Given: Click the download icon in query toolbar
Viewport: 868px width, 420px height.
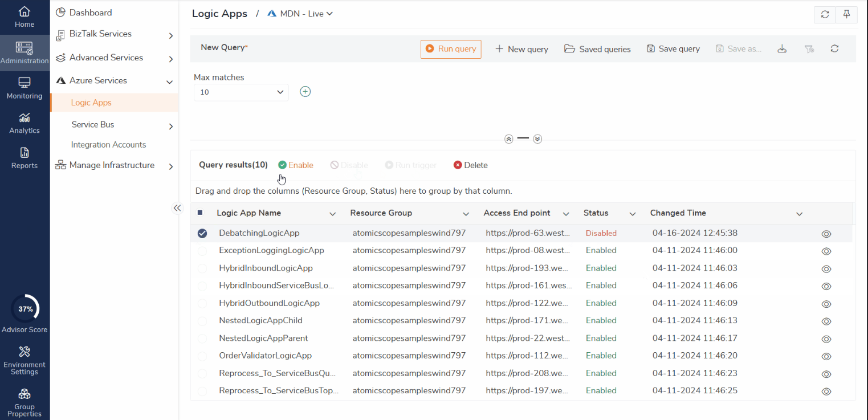Looking at the screenshot, I should (x=782, y=49).
